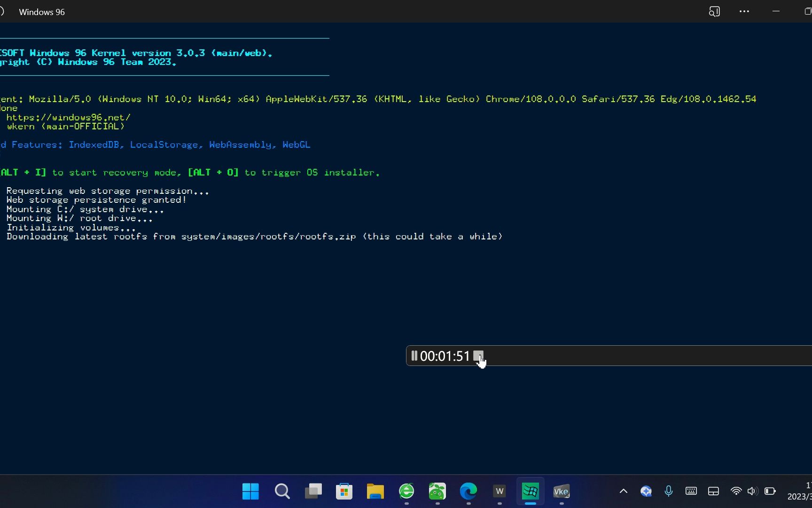The height and width of the screenshot is (508, 812).
Task: Minimize the Windows 96 window
Action: pyautogui.click(x=776, y=11)
